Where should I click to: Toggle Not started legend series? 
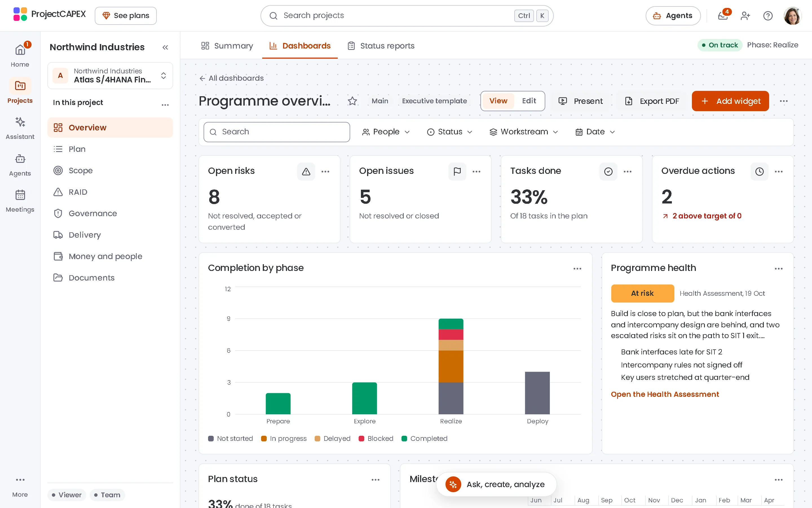(x=231, y=439)
